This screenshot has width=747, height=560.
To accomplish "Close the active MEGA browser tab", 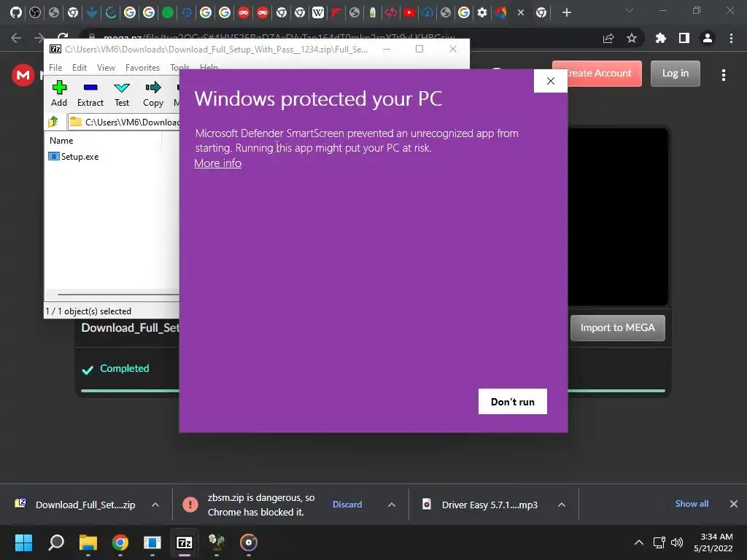I will pyautogui.click(x=521, y=12).
